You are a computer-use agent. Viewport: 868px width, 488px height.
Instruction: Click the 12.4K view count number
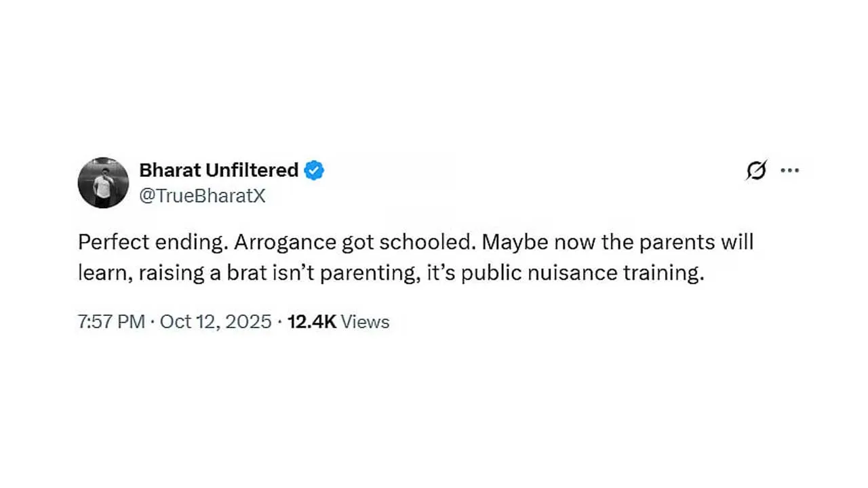tap(312, 321)
